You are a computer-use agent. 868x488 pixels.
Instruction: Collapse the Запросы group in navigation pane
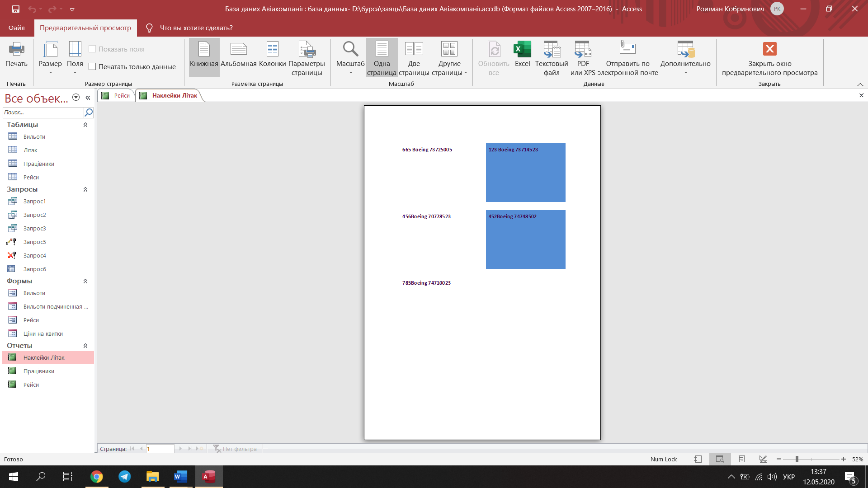[85, 189]
